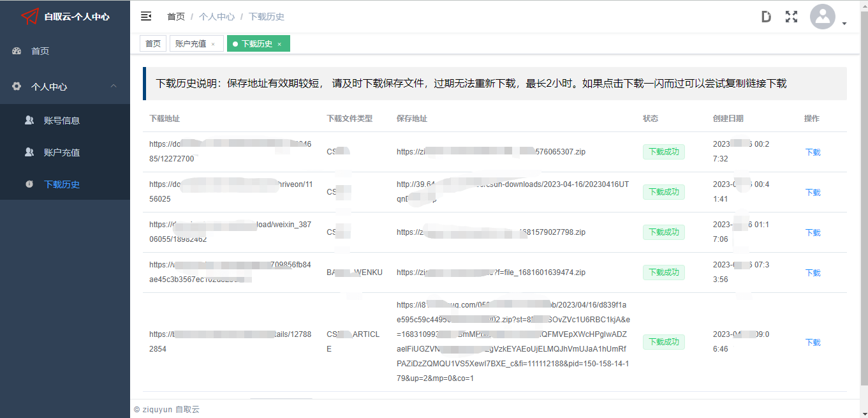868x418 pixels.
Task: Click 首页 in the breadcrumb
Action: point(175,17)
